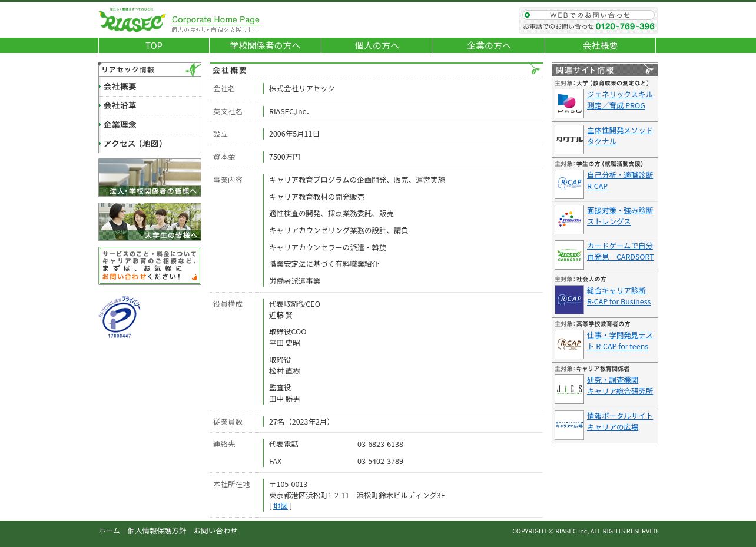The height and width of the screenshot is (547, 756).
Task: Click the STRENGTH logo icon
Action: coord(569,220)
